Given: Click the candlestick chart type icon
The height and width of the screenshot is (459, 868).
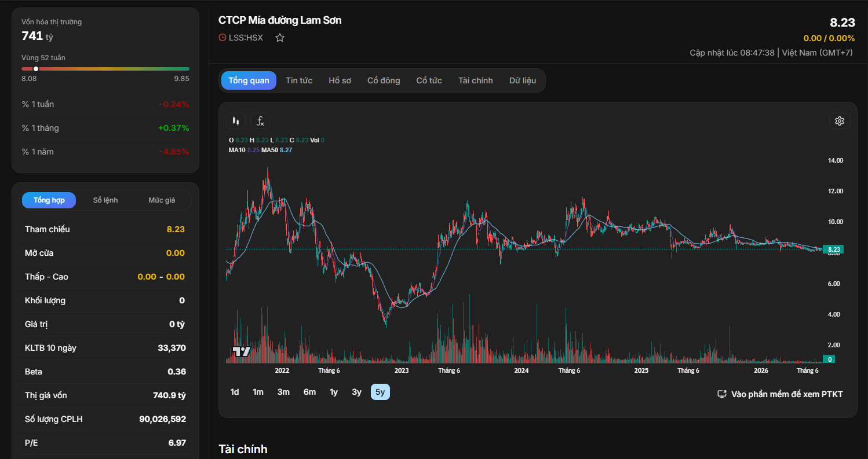Looking at the screenshot, I should [235, 121].
